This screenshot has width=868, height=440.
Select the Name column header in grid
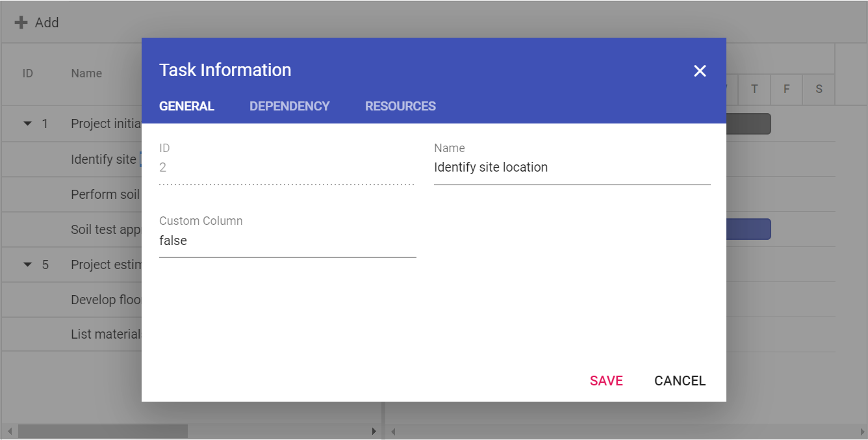[x=86, y=73]
